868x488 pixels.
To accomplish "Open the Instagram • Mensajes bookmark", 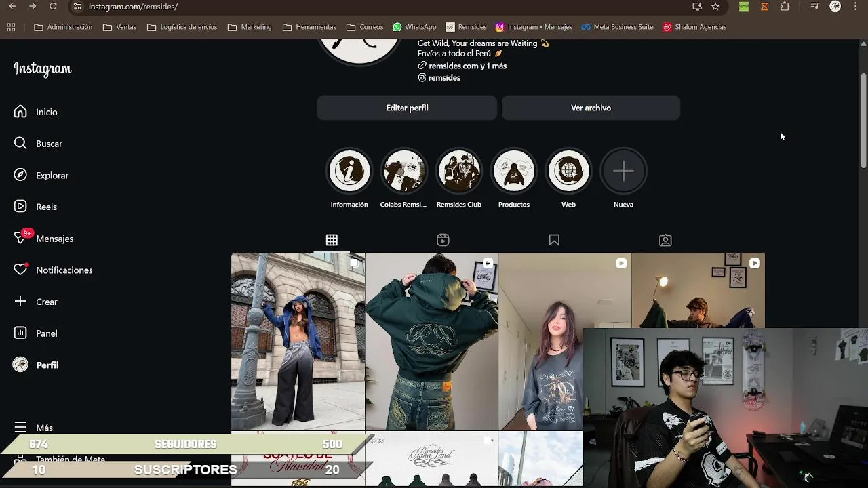I will [534, 27].
